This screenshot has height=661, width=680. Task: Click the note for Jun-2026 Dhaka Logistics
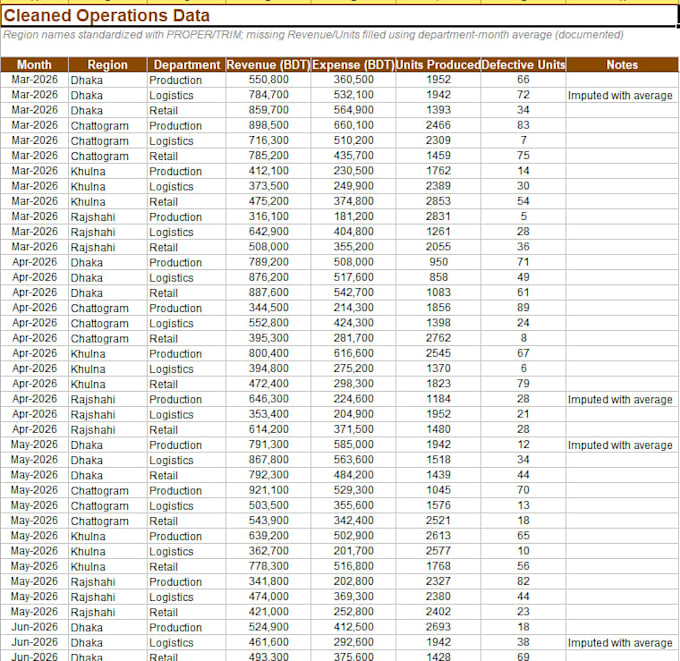click(622, 642)
